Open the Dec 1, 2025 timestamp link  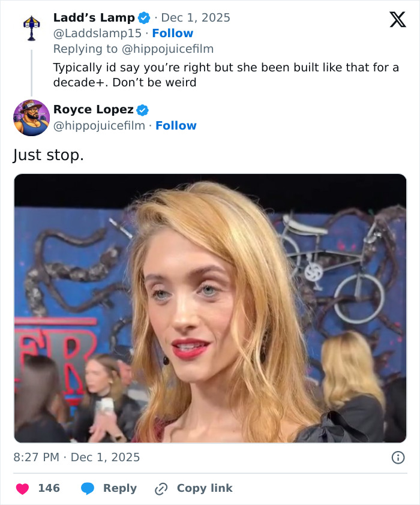196,17
